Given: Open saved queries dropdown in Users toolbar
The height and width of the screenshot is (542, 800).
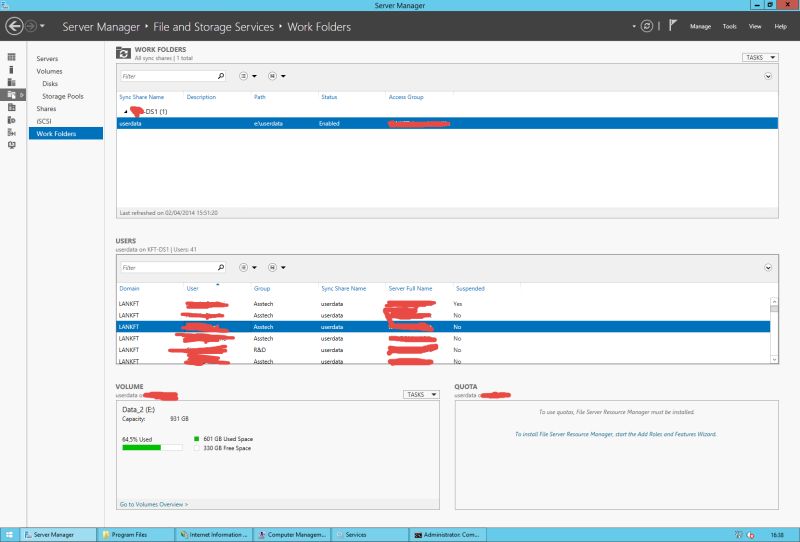Looking at the screenshot, I should pyautogui.click(x=277, y=267).
